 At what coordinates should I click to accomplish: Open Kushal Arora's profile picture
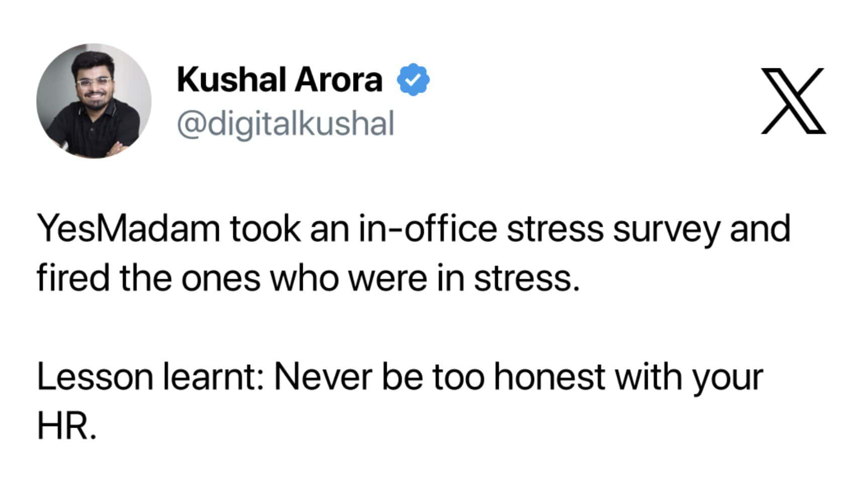coord(94,101)
